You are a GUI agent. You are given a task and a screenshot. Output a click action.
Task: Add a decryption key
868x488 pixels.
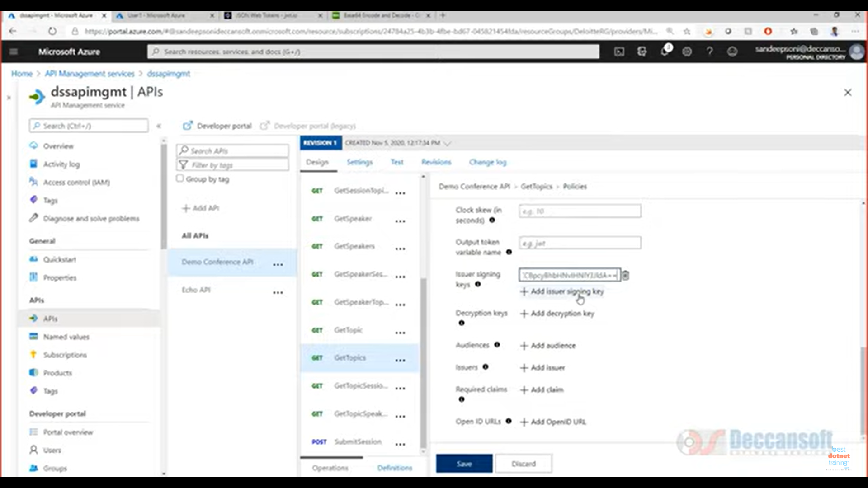[x=557, y=314]
